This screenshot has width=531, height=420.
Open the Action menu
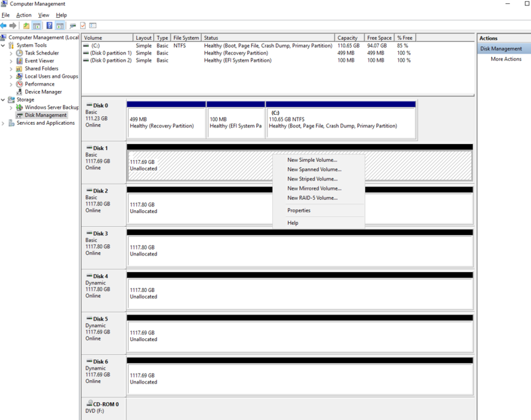tap(23, 15)
